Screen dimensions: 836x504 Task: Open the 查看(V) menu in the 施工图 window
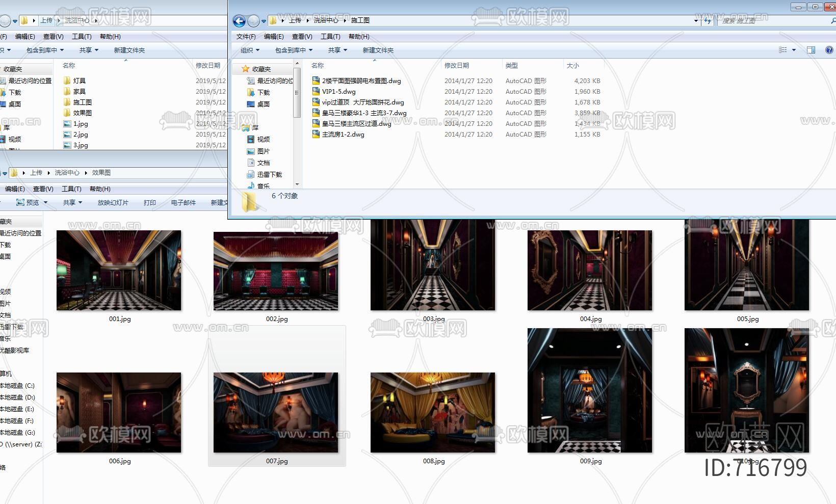point(302,36)
